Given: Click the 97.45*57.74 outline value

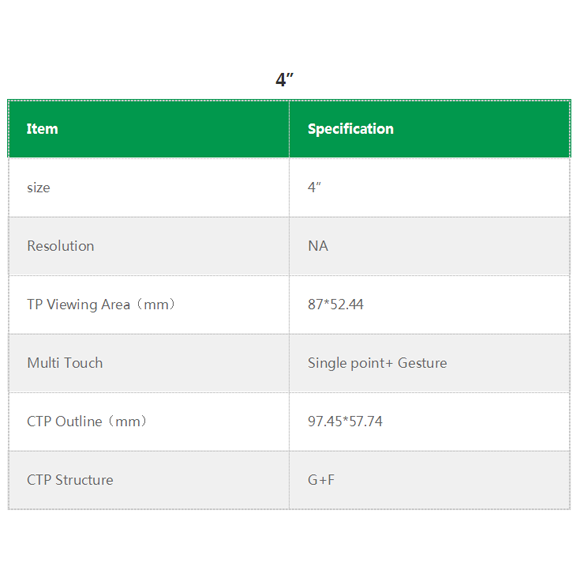Looking at the screenshot, I should coord(345,421).
